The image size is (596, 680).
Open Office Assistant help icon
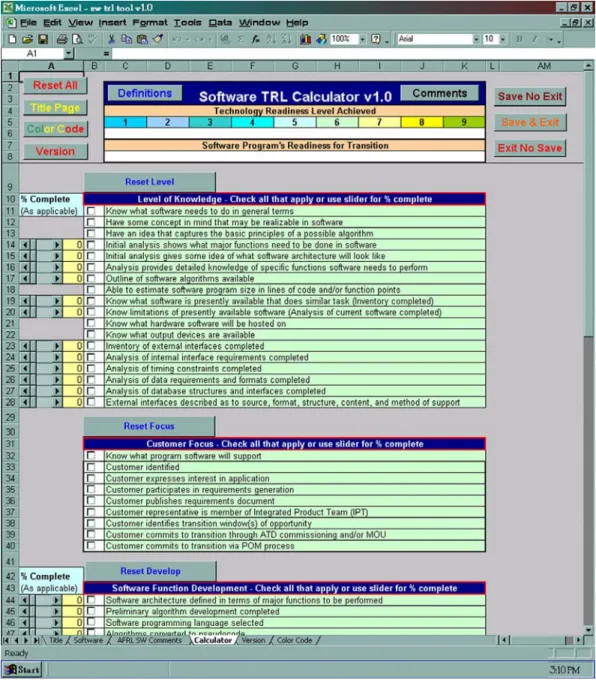point(376,39)
